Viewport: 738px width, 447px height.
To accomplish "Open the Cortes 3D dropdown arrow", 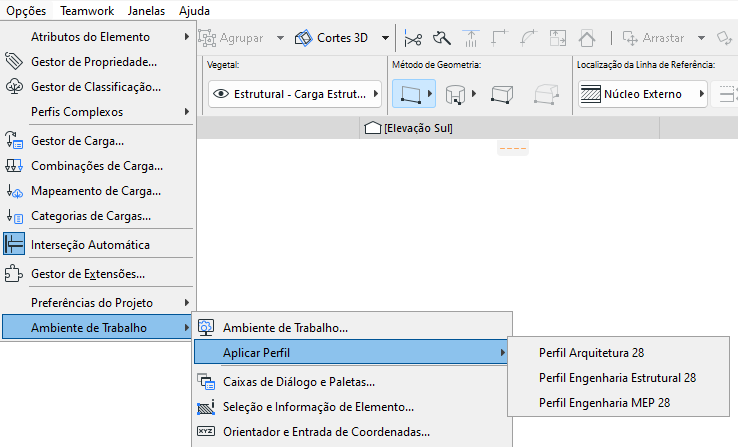I will click(385, 38).
